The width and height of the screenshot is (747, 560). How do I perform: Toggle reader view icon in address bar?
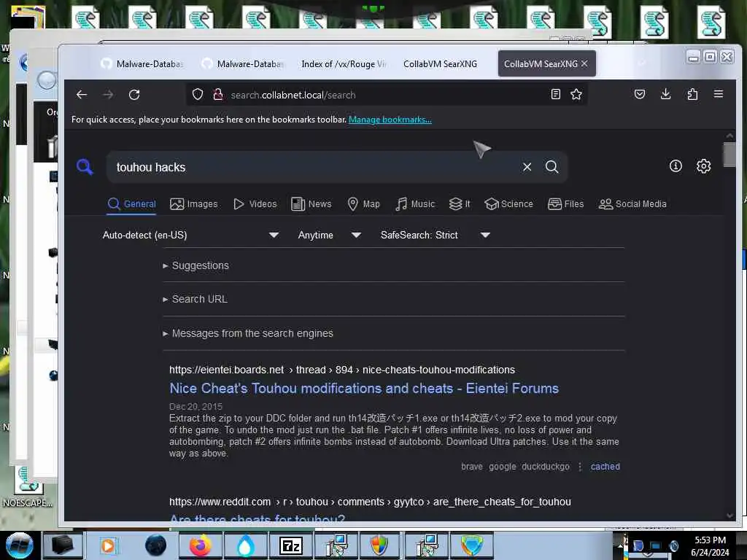click(x=555, y=94)
